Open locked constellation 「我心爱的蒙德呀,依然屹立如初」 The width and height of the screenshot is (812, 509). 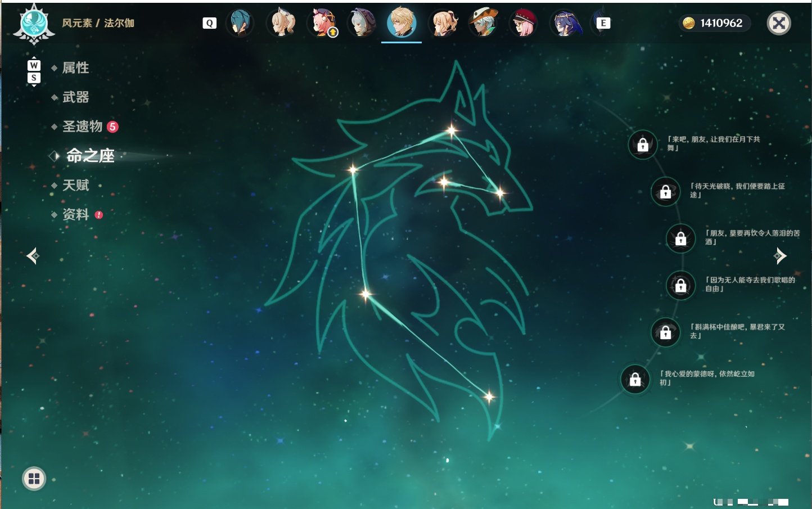click(x=635, y=379)
